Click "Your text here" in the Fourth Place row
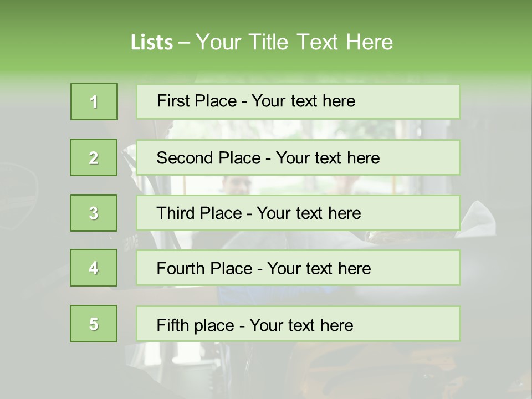 point(319,269)
